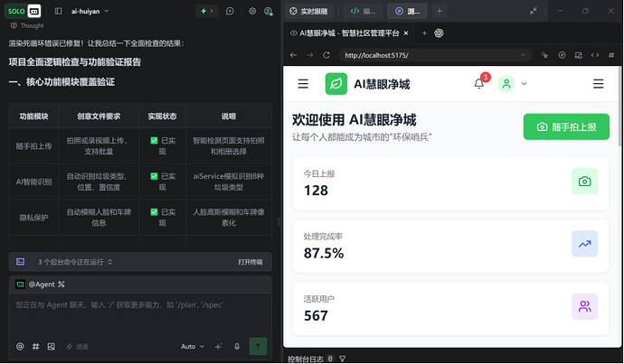This screenshot has height=364, width=624.
Task: Click the 隐私保护 table cell
Action: 33,218
